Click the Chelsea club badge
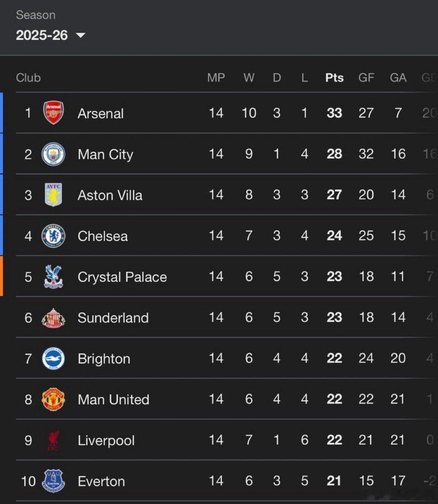The image size is (438, 504). [x=53, y=236]
